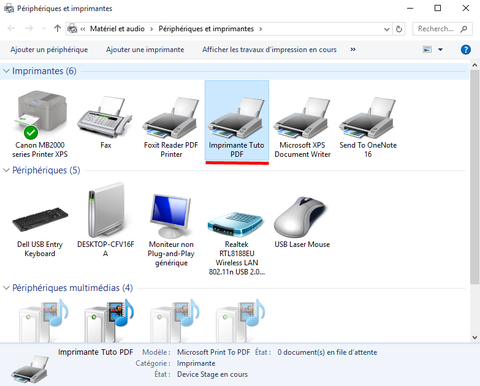Click the printer icon in title bar

tap(9, 8)
